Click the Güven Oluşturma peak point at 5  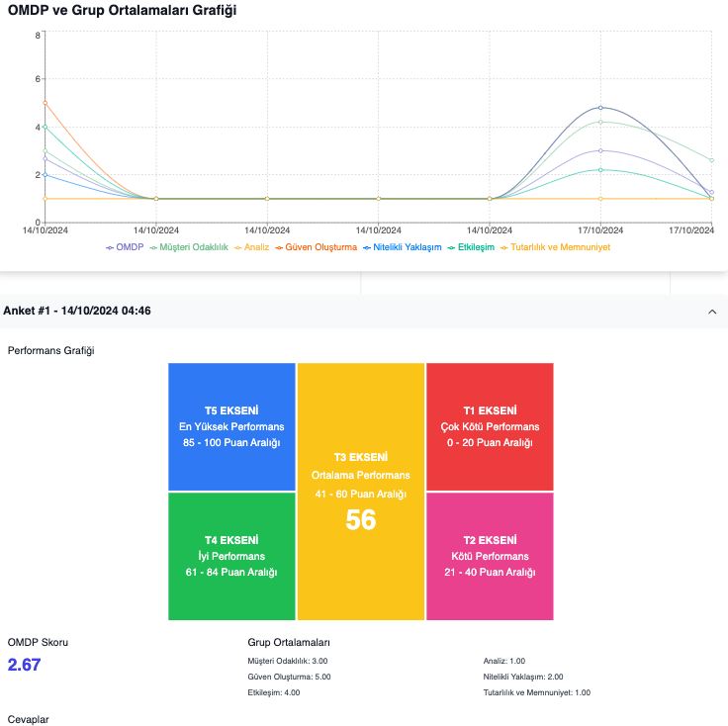pyautogui.click(x=45, y=103)
